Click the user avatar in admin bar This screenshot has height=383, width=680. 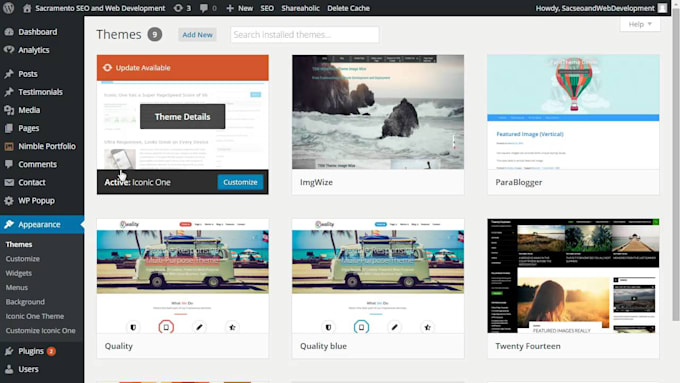click(662, 8)
